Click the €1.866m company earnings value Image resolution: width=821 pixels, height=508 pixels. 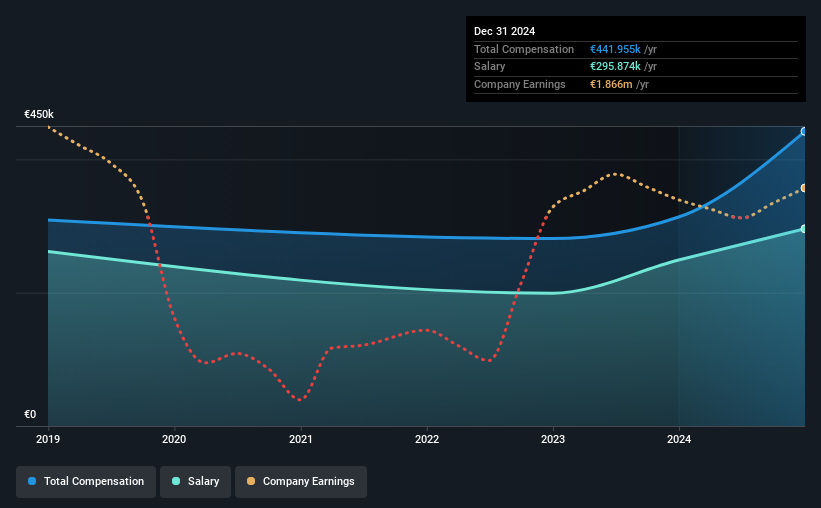611,84
